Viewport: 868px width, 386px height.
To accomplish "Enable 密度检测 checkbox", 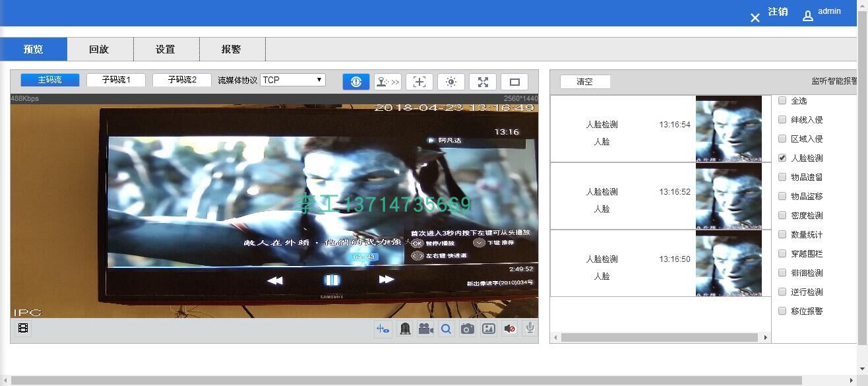I will 782,215.
